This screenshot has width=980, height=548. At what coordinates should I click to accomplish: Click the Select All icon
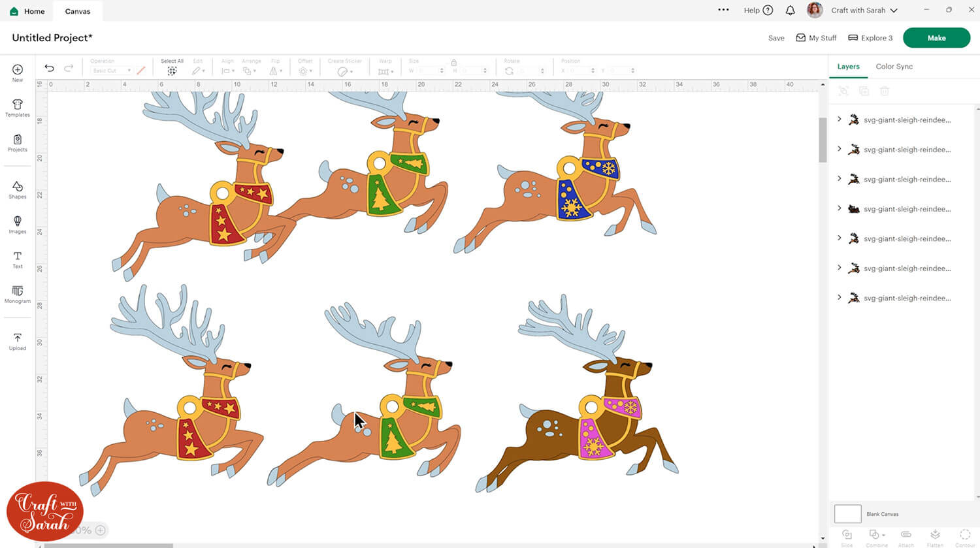point(172,71)
